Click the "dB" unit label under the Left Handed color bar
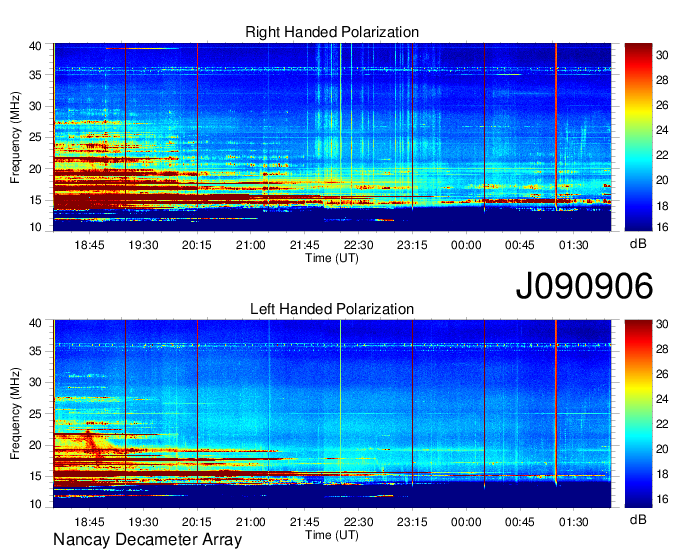This screenshot has height=552, width=680. 638,519
